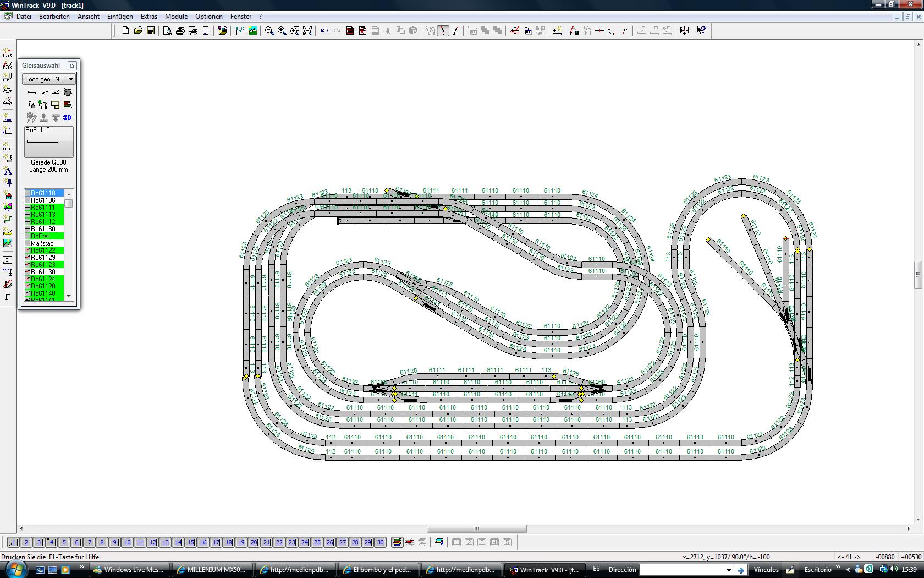Click the terrain profile picture icon in sidebar
The height and width of the screenshot is (578, 924).
click(8, 243)
